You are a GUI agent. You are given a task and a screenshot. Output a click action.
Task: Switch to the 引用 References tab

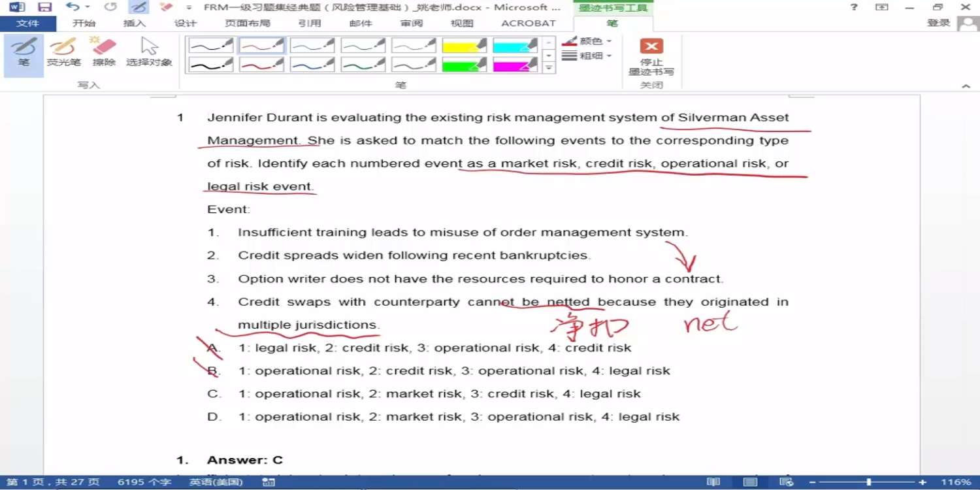point(309,24)
